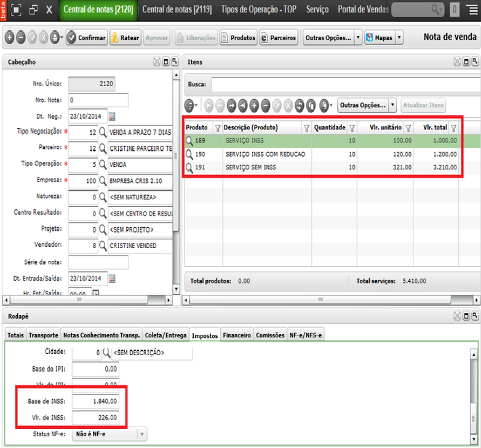Click the refresh icon in Itens toolbar
This screenshot has width=481, height=448.
click(x=299, y=106)
